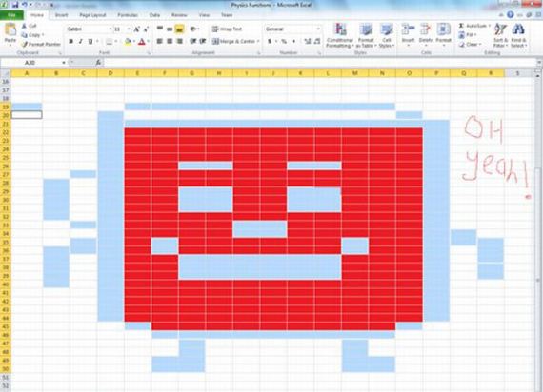Screen dimensions: 543x392
Task: Click the Copy button
Action: click(30, 35)
